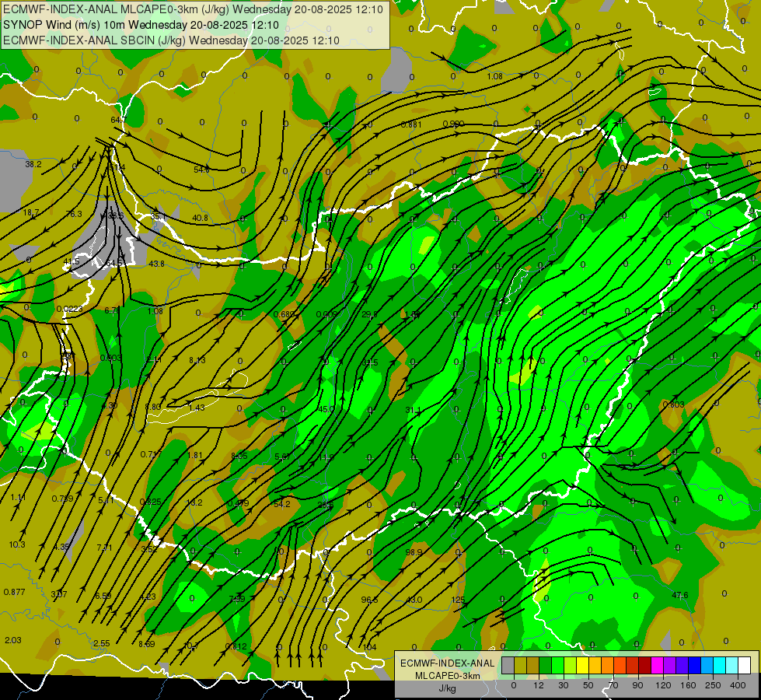The height and width of the screenshot is (700, 761).
Task: Click the map value '96.5'
Action: (369, 600)
